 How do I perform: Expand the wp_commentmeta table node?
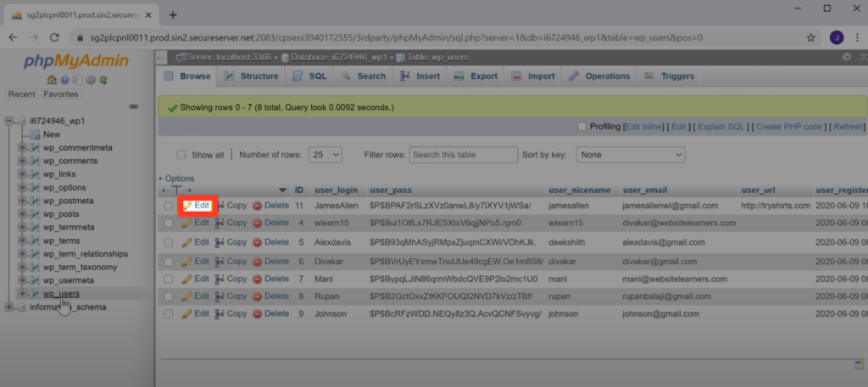(x=22, y=147)
